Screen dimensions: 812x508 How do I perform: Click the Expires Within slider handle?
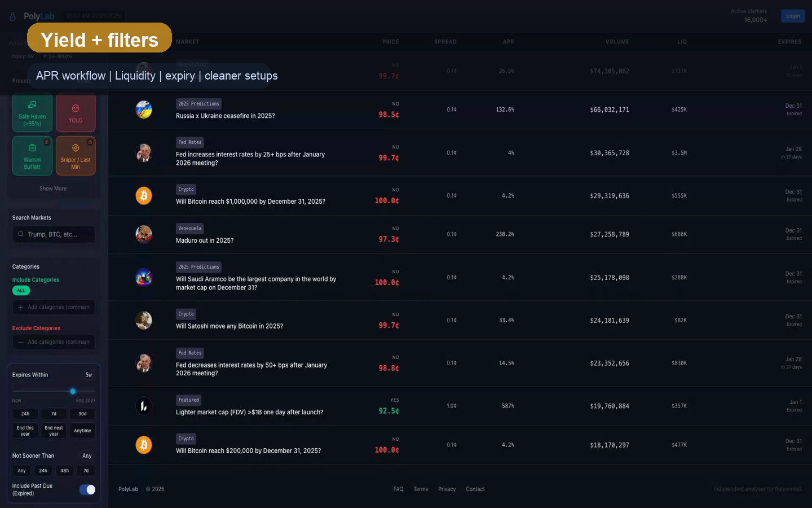tap(73, 391)
